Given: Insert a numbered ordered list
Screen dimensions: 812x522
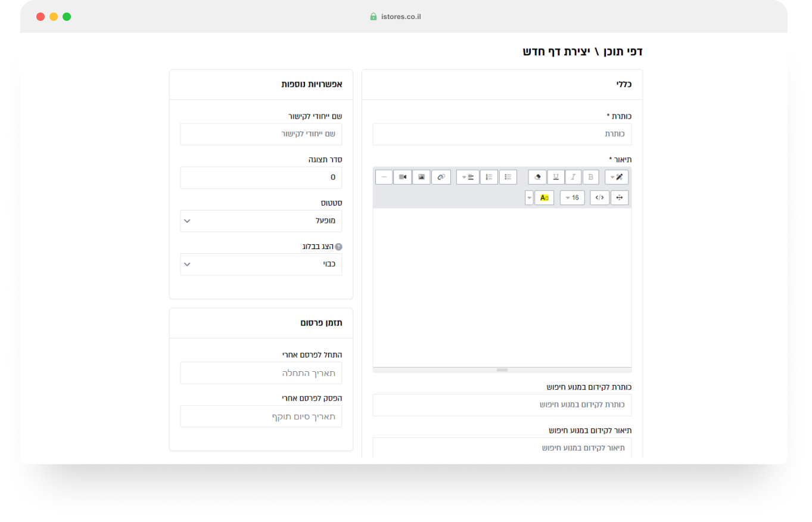Looking at the screenshot, I should coord(489,177).
